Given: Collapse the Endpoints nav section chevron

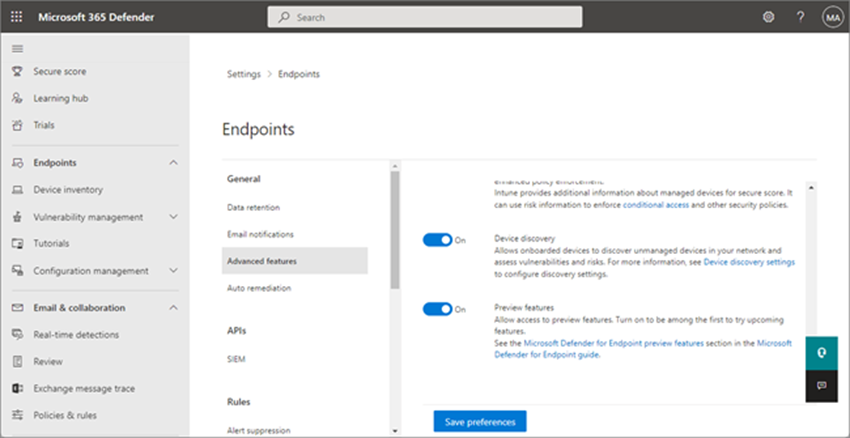Looking at the screenshot, I should [x=173, y=163].
